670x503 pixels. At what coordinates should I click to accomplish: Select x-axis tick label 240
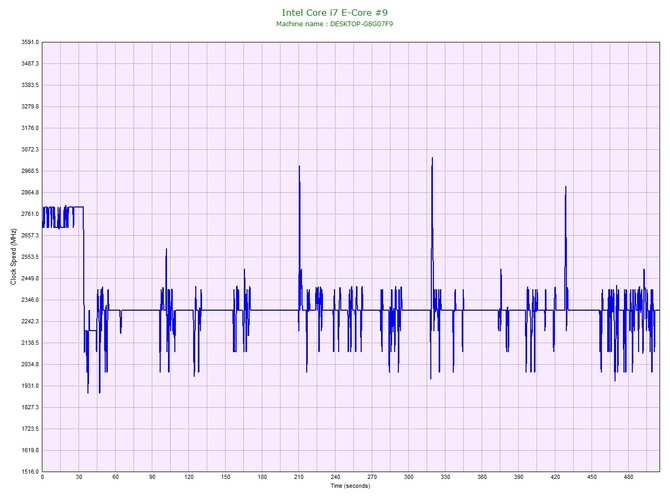click(335, 477)
